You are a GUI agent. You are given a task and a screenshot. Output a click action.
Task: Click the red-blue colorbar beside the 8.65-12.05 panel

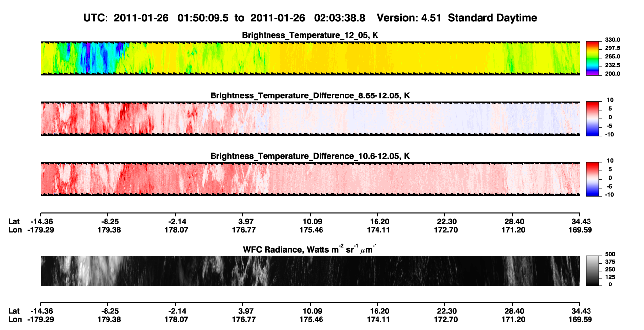(593, 118)
